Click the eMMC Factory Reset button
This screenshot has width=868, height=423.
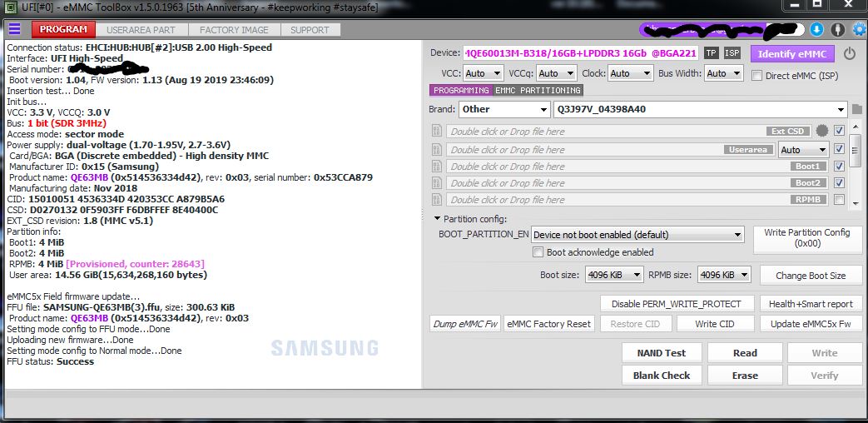click(549, 324)
